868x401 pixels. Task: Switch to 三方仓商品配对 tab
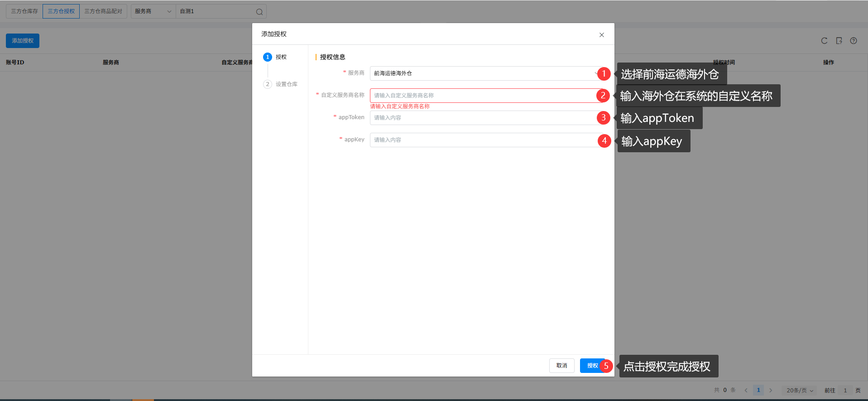click(x=103, y=11)
